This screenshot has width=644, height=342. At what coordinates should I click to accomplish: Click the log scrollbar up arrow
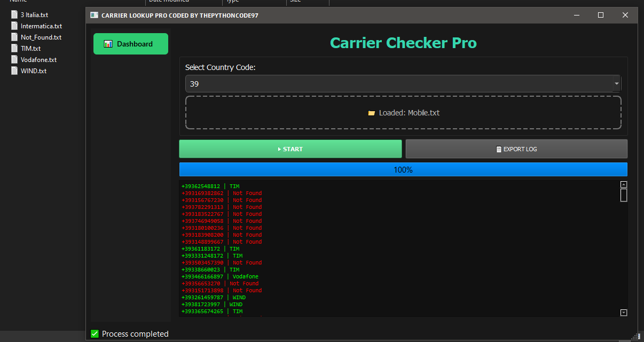[624, 184]
